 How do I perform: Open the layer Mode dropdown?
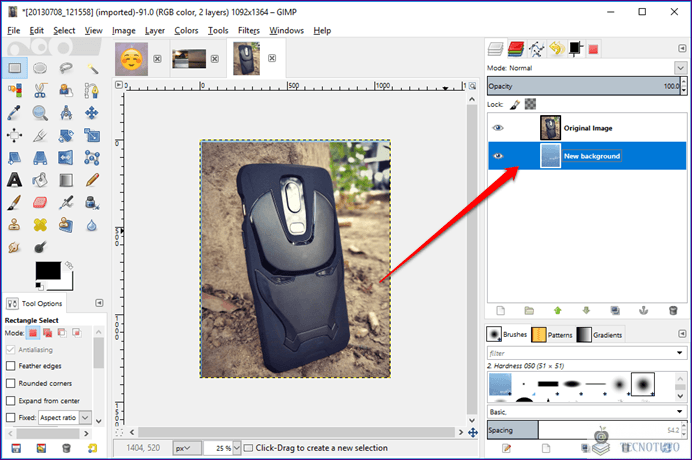[x=680, y=68]
